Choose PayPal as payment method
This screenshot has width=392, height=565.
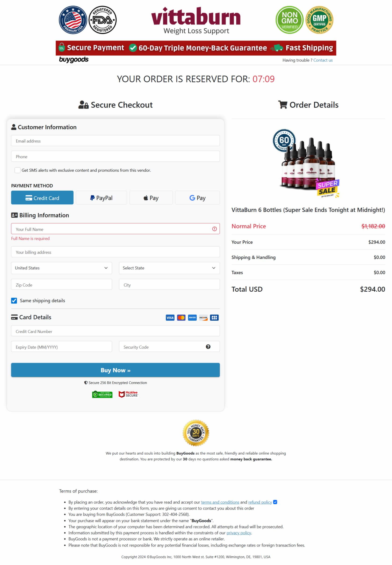click(x=101, y=198)
